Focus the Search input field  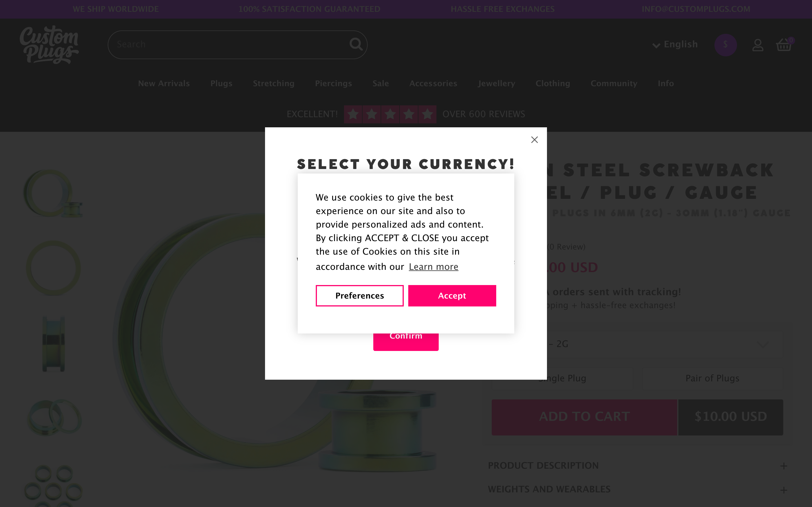[228, 45]
